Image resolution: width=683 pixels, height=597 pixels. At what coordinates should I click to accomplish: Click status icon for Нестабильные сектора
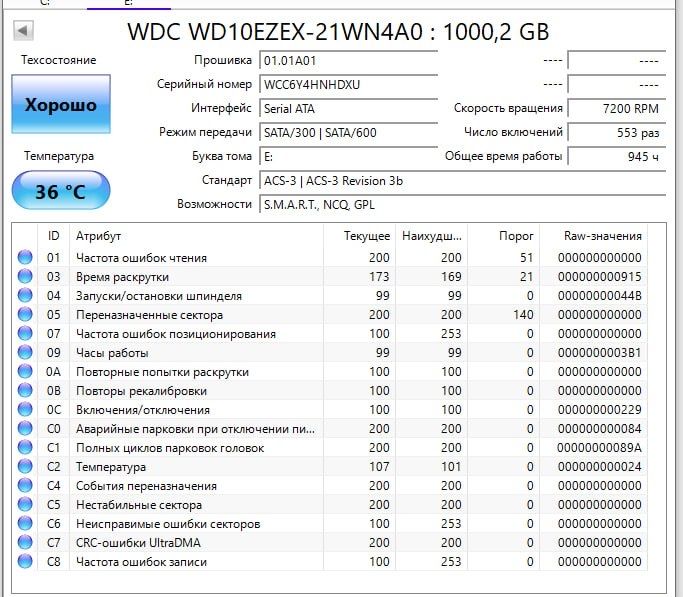pyautogui.click(x=25, y=504)
